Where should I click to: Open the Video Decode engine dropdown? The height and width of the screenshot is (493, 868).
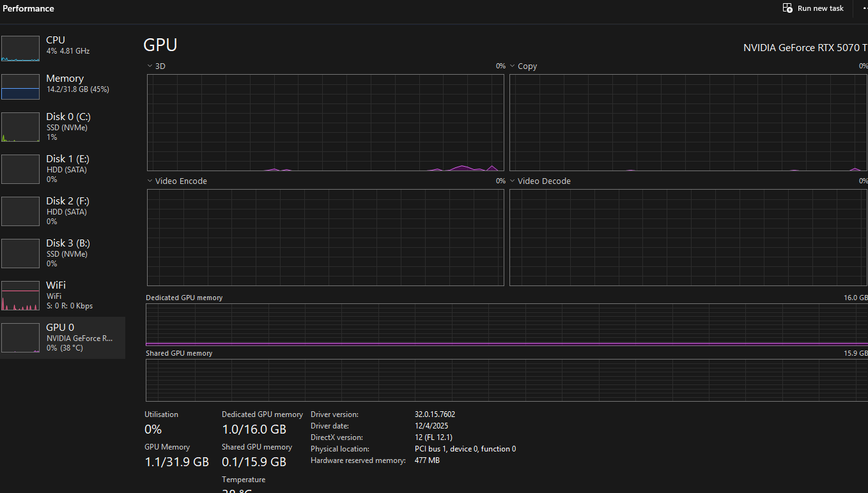click(x=512, y=181)
